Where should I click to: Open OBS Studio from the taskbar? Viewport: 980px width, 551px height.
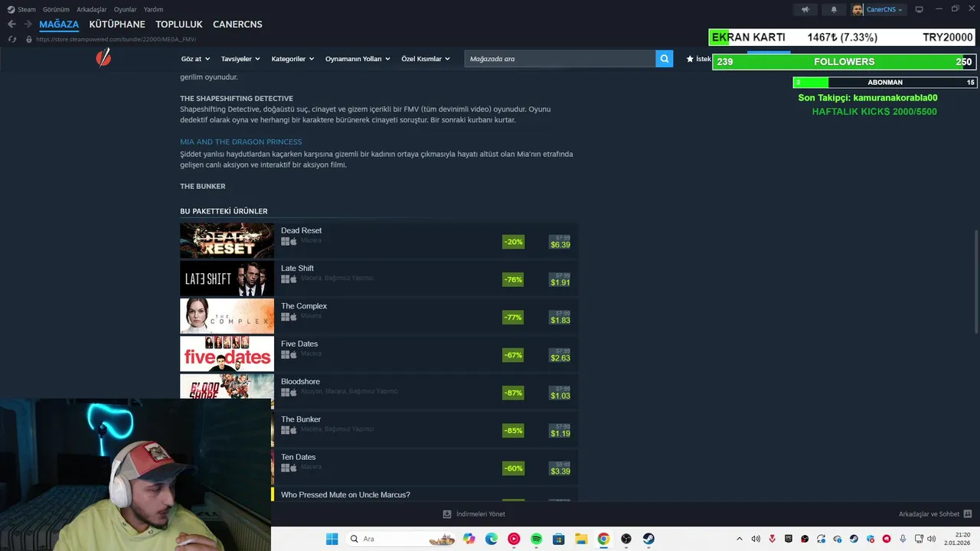[x=626, y=539]
